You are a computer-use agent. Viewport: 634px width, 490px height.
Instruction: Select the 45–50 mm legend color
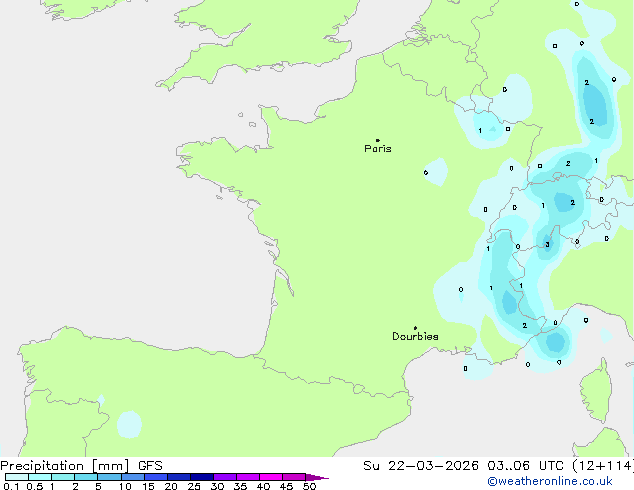(x=294, y=477)
